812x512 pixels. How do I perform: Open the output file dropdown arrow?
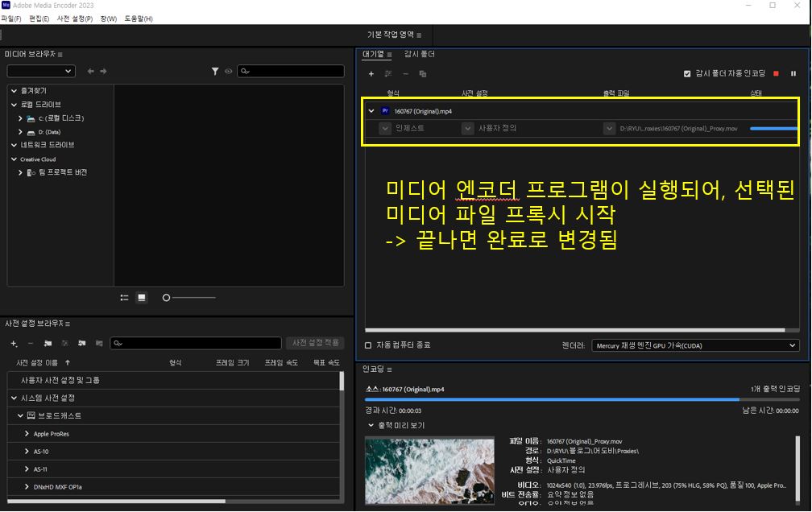[609, 128]
